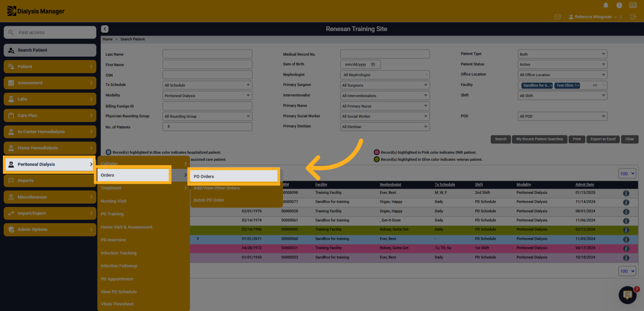Open the Tx Schedule dropdown

pyautogui.click(x=207, y=85)
